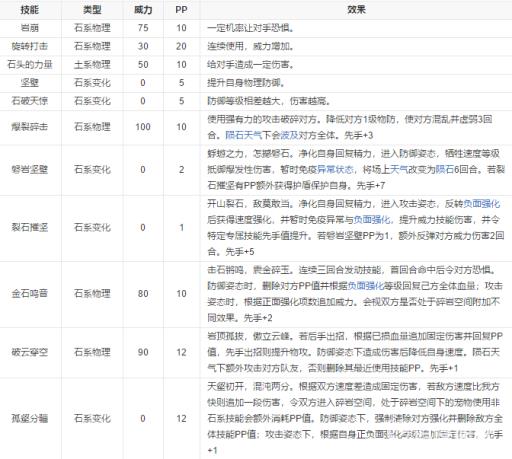Click PP value 5 in 石破天惊 row
The height and width of the screenshot is (459, 512).
click(x=181, y=101)
